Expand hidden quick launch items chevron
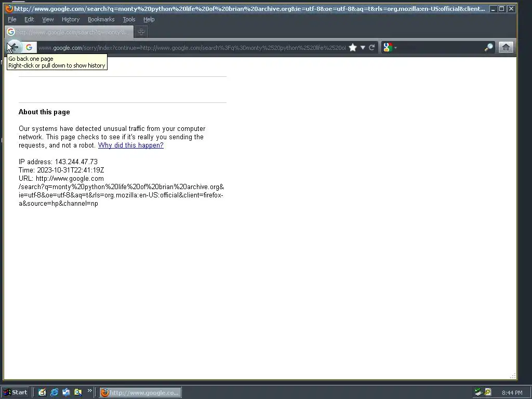 (x=89, y=391)
